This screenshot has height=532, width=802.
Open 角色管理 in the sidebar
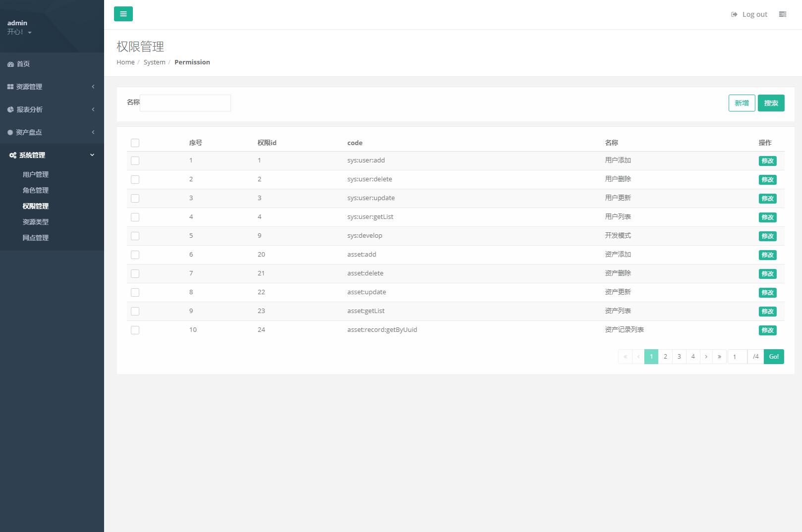pos(36,190)
